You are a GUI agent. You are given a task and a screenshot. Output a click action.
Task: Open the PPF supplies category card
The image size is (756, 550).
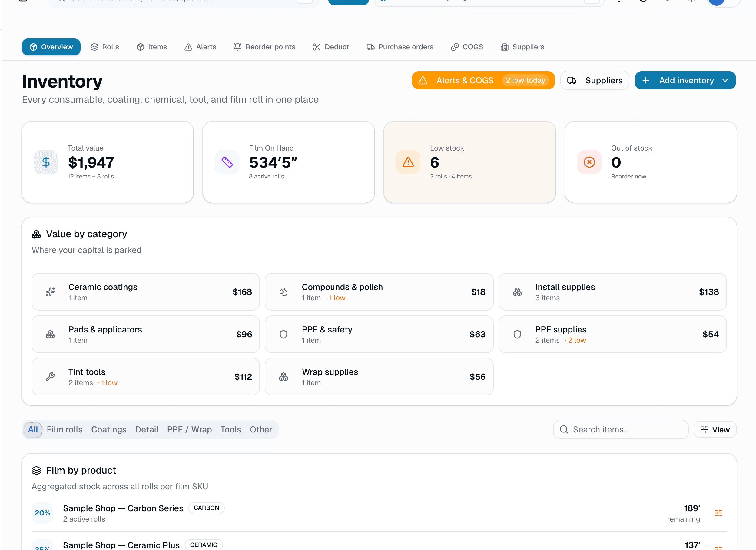coord(612,334)
